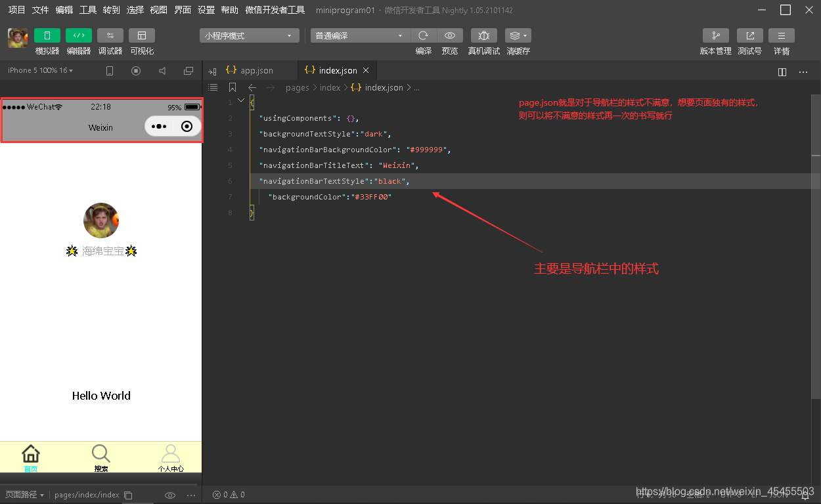Click the real device debug (真机调试) icon
This screenshot has width=821, height=504.
tap(484, 35)
